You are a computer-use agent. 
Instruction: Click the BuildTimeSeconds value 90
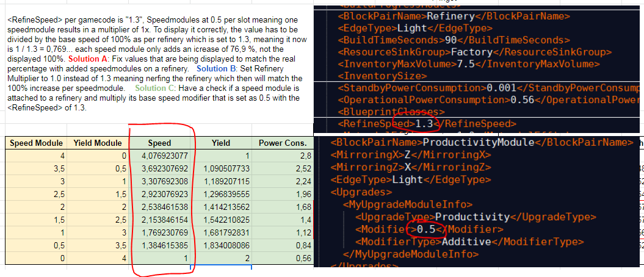pos(451,40)
